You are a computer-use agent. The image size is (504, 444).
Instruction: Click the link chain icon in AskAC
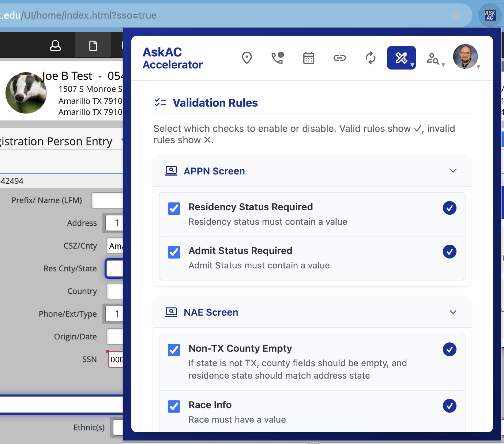[x=339, y=58]
